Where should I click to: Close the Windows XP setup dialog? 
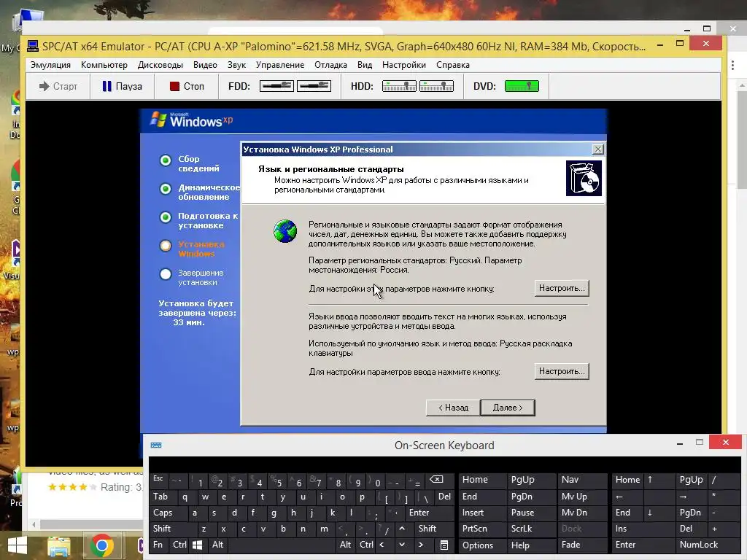(x=597, y=149)
